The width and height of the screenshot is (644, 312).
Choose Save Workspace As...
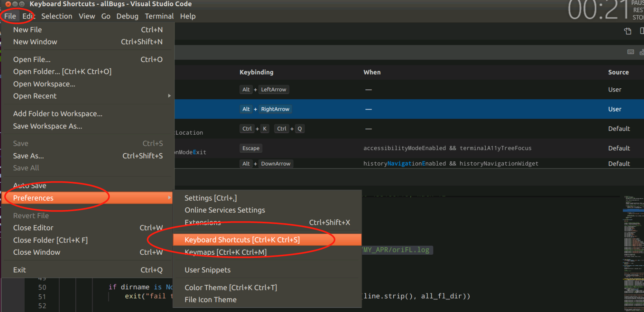(88, 126)
